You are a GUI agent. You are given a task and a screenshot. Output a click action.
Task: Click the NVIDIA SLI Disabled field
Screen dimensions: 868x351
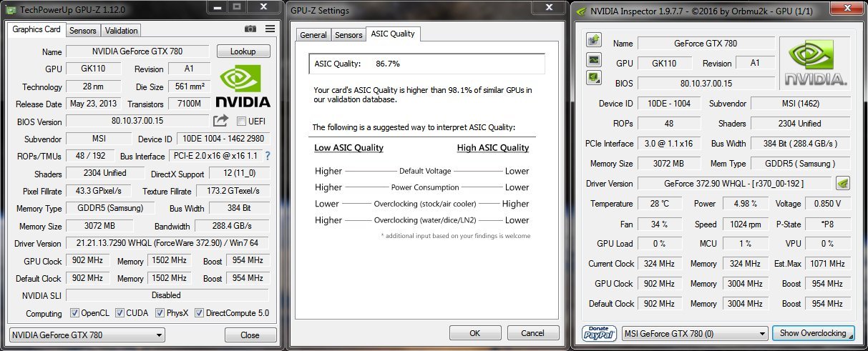click(x=167, y=295)
